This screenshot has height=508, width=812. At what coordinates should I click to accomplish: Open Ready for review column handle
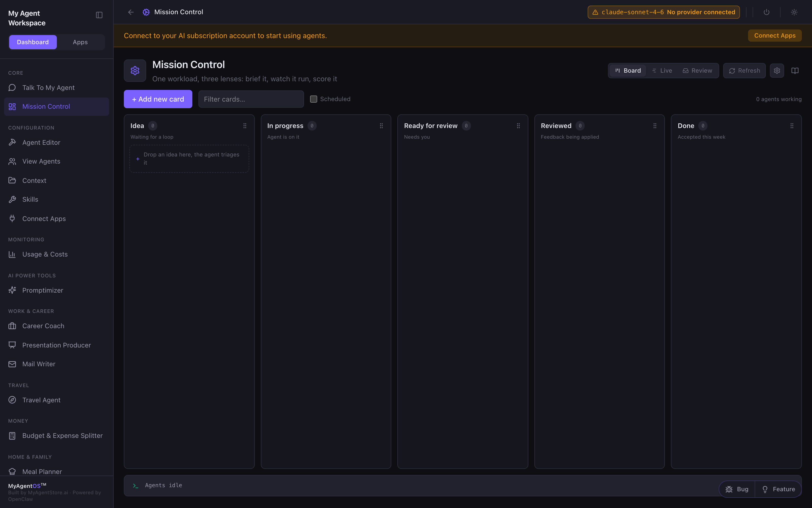(x=518, y=126)
